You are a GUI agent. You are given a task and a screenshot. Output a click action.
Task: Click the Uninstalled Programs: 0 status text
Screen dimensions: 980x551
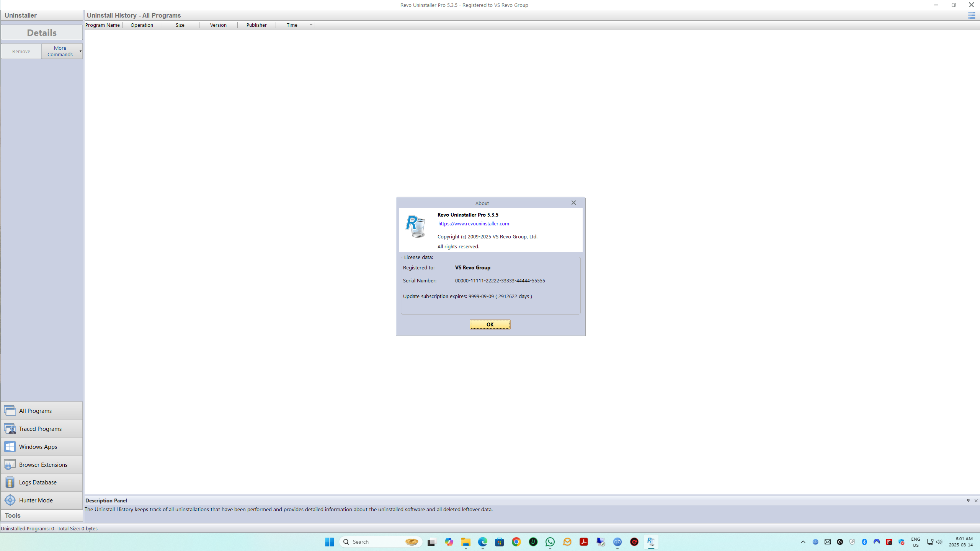tap(28, 528)
